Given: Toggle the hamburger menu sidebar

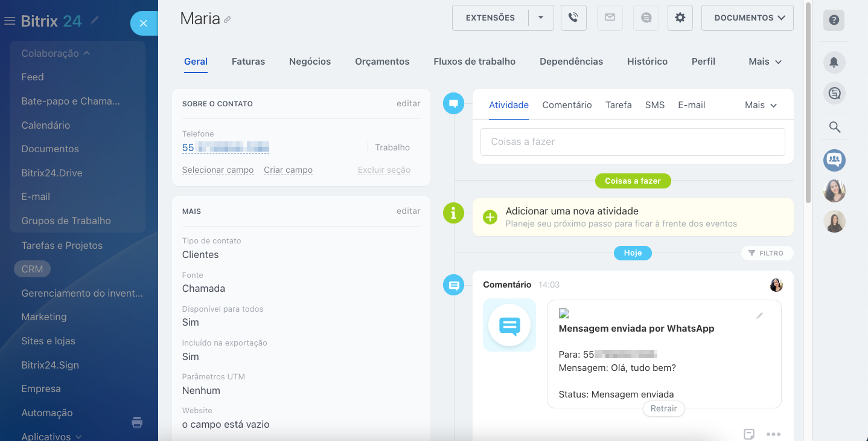Looking at the screenshot, I should pos(10,21).
